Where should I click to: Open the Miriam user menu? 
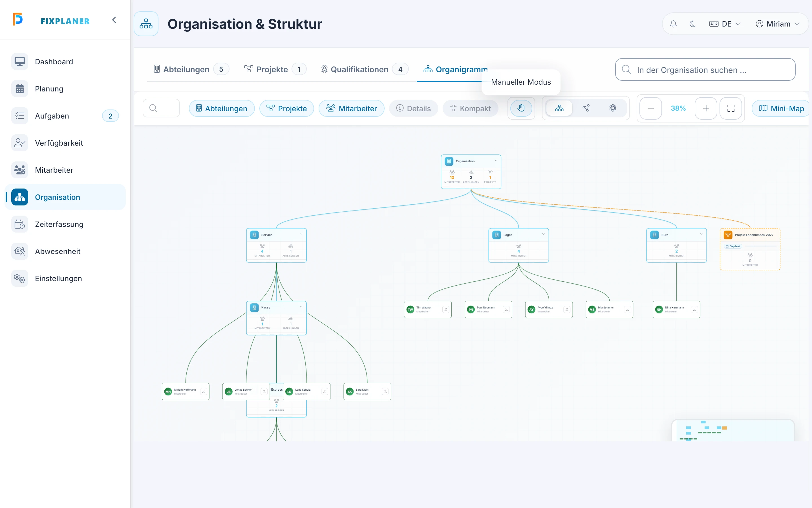coord(777,24)
